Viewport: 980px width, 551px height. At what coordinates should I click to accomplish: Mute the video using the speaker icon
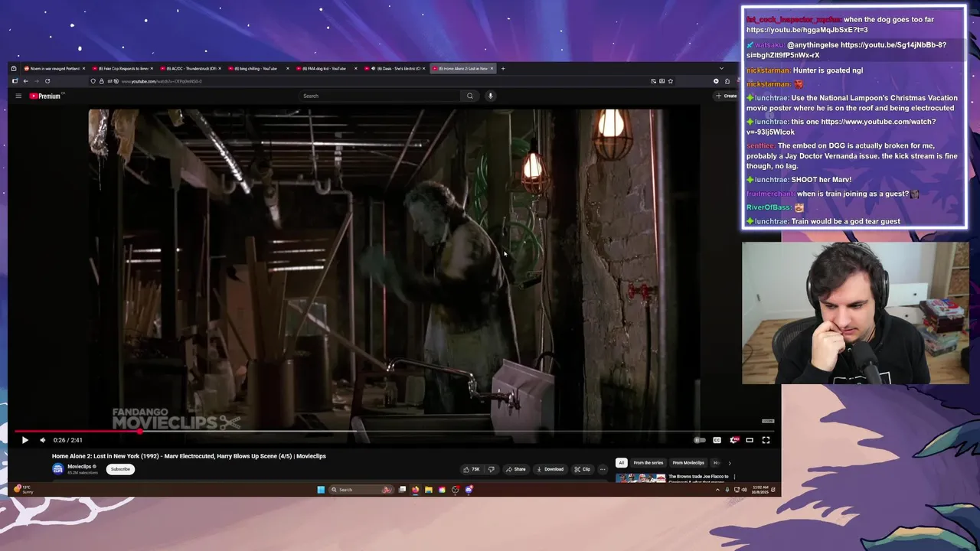click(x=42, y=440)
